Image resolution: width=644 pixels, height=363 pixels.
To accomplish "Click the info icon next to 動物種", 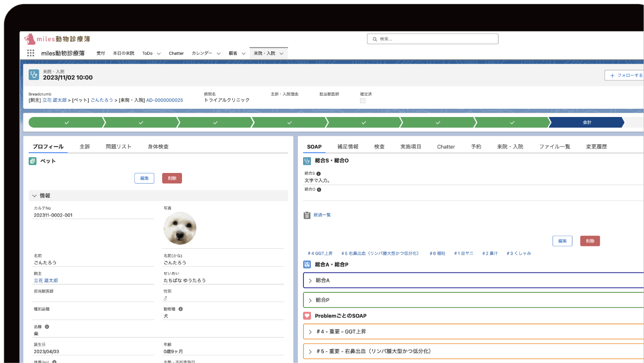I will [181, 309].
